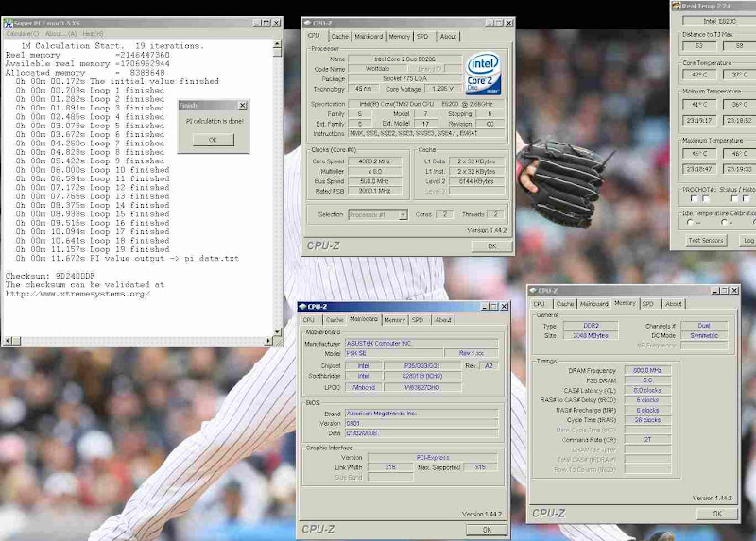Close the Finish dialog with its X
756x541 pixels.
point(243,105)
